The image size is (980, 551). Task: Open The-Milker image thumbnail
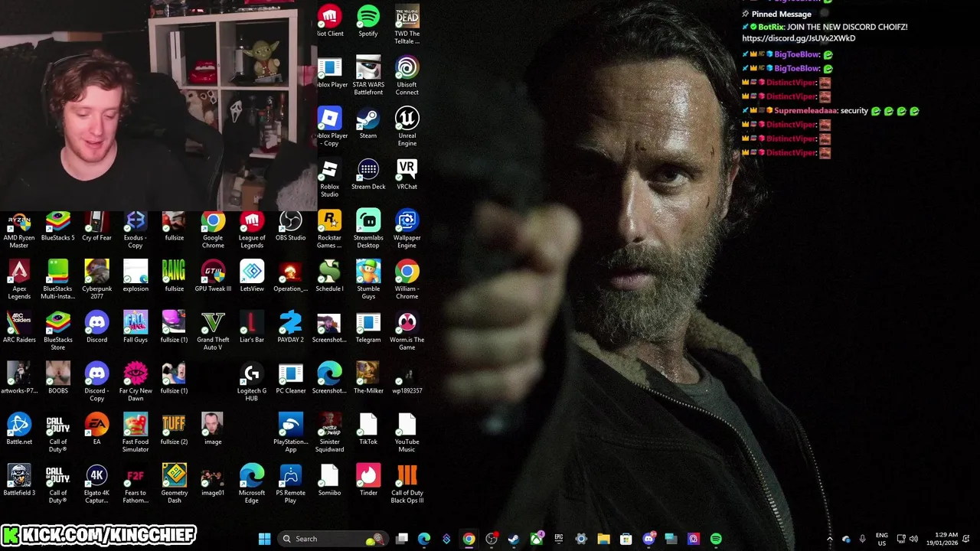click(368, 378)
